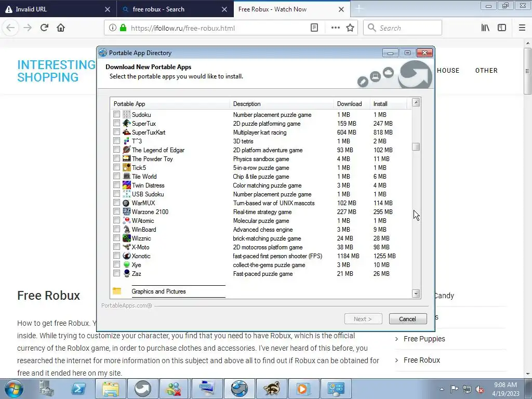Click INTERESTING SHOPPING site logo
This screenshot has height=399, width=532.
click(56, 71)
